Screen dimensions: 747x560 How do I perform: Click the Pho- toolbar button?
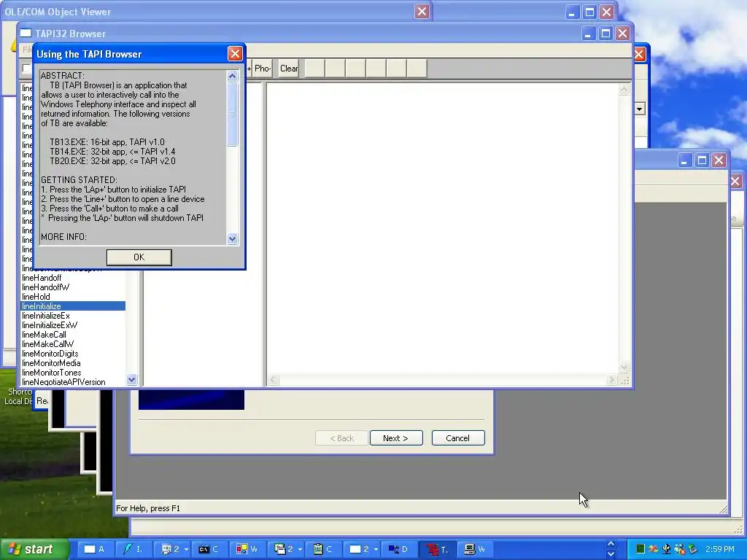point(263,69)
